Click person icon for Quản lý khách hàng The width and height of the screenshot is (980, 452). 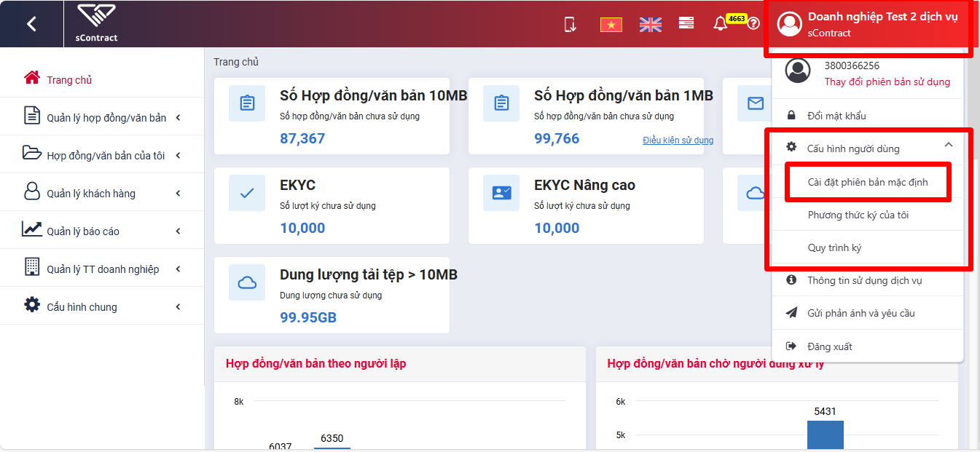point(31,191)
